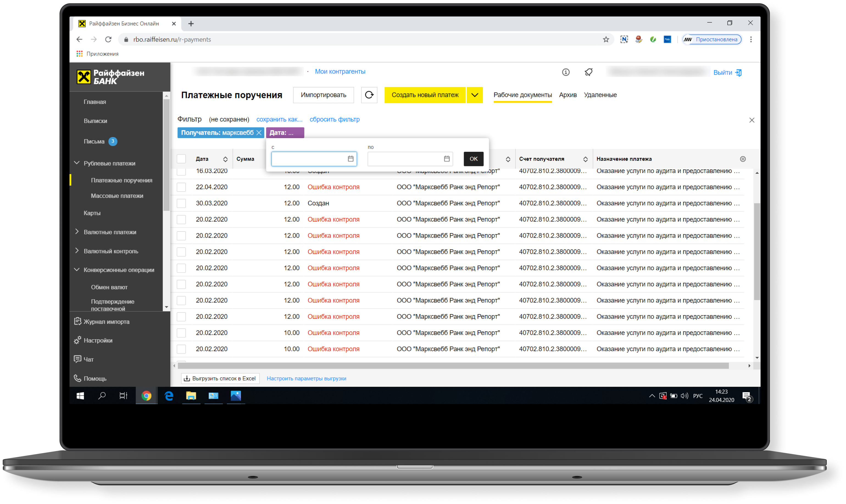Click the horizontal scrollbar under the table
The height and width of the screenshot is (504, 846).
453,366
